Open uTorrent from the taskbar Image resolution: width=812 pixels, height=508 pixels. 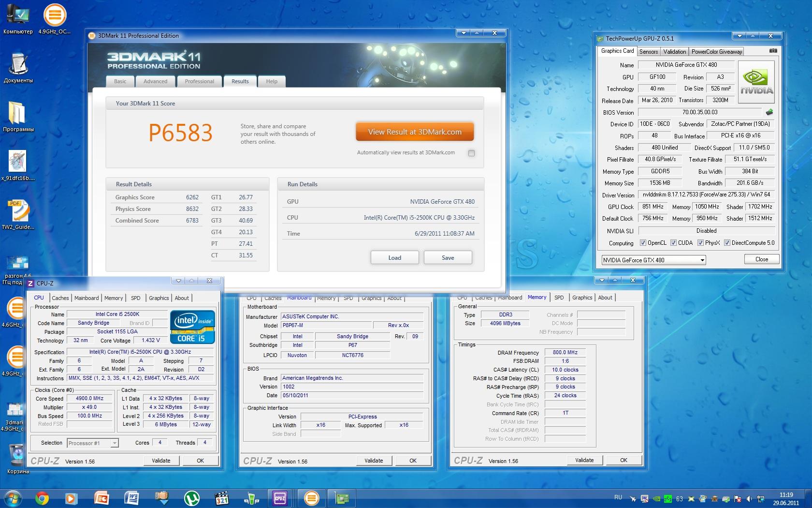point(192,498)
